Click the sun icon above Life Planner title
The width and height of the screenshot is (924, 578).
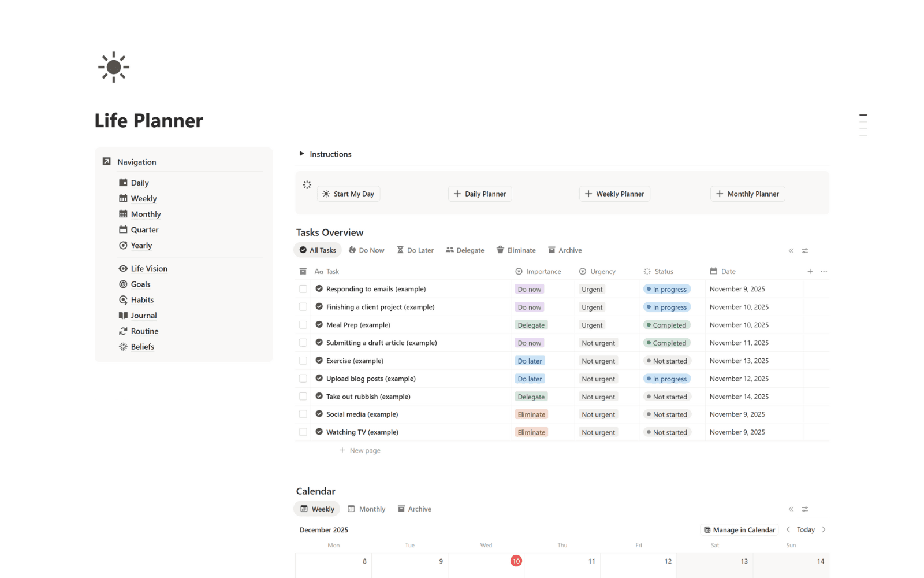(x=113, y=66)
